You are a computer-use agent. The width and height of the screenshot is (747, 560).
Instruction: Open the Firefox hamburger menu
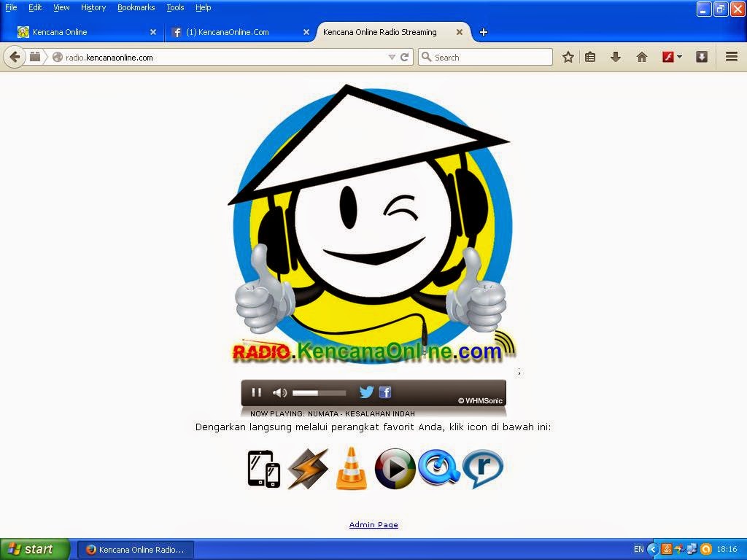pos(732,57)
